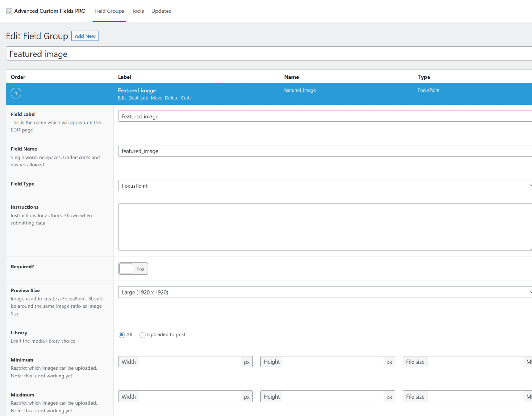This screenshot has height=416, width=532.
Task: Click the Maximum Height input field
Action: 333,397
